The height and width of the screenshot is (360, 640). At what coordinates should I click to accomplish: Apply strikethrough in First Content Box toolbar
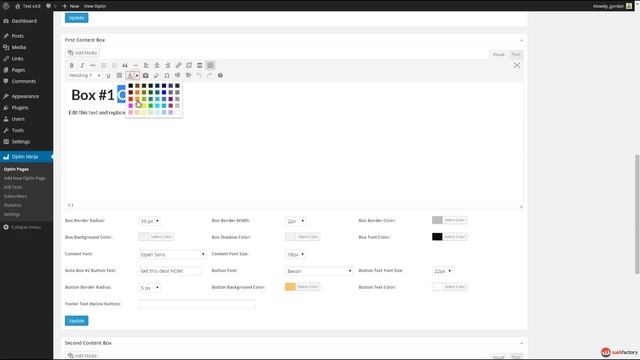93,65
